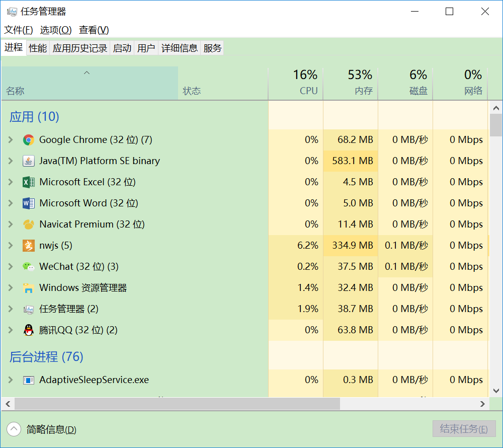
Task: Open the 查看(V) menu
Action: [x=94, y=30]
